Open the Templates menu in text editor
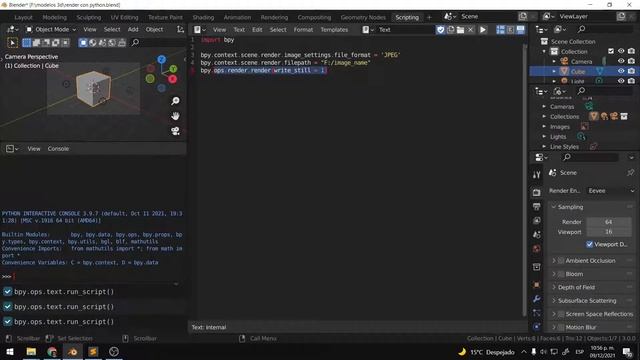This screenshot has height=360, width=640. tap(334, 30)
